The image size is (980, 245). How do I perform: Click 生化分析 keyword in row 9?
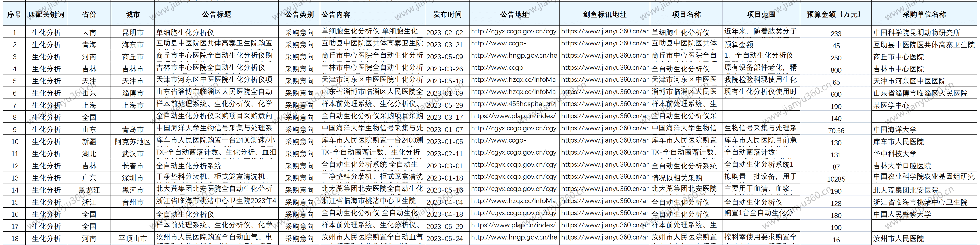tap(46, 130)
